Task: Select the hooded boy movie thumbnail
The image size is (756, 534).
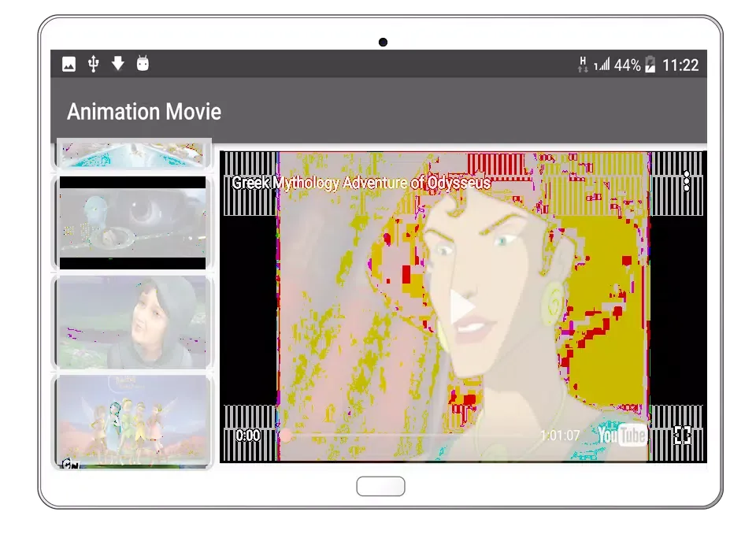Action: [132, 321]
